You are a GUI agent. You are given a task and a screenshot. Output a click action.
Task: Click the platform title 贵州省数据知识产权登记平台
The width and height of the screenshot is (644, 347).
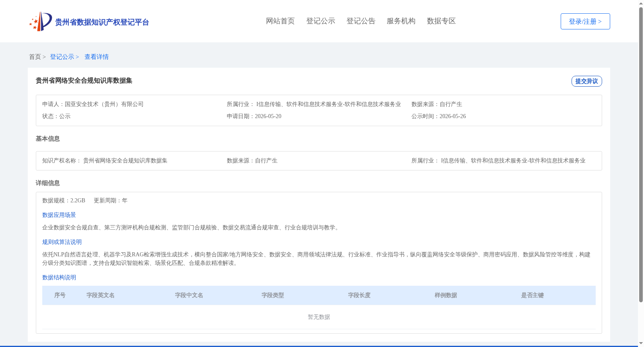[102, 22]
